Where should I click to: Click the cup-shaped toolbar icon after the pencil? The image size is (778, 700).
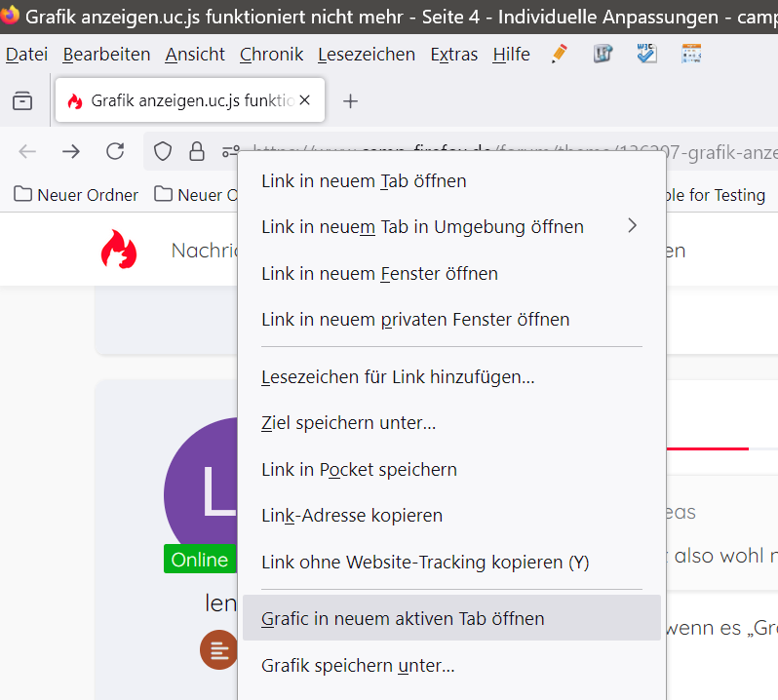point(603,54)
